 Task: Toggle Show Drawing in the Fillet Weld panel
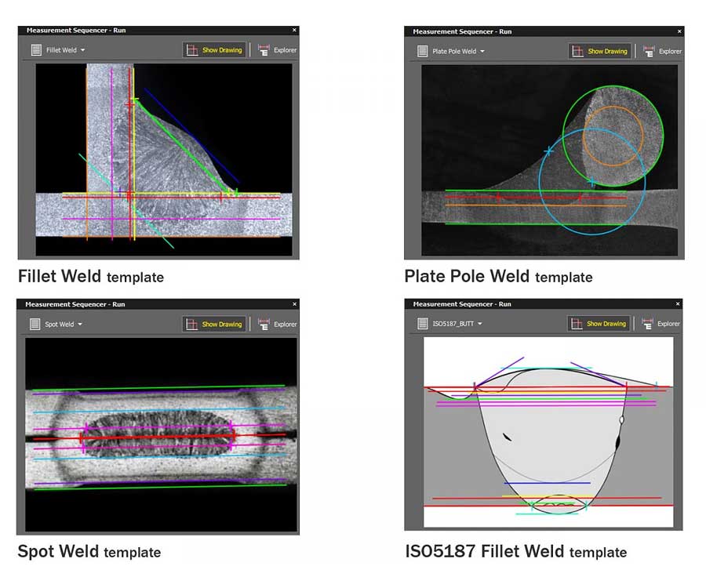[x=214, y=50]
